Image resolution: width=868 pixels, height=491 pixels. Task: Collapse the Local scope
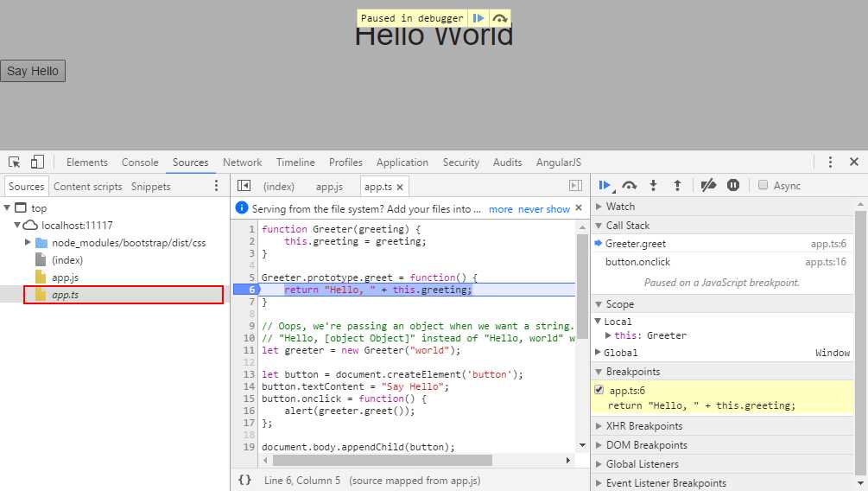[x=598, y=321]
